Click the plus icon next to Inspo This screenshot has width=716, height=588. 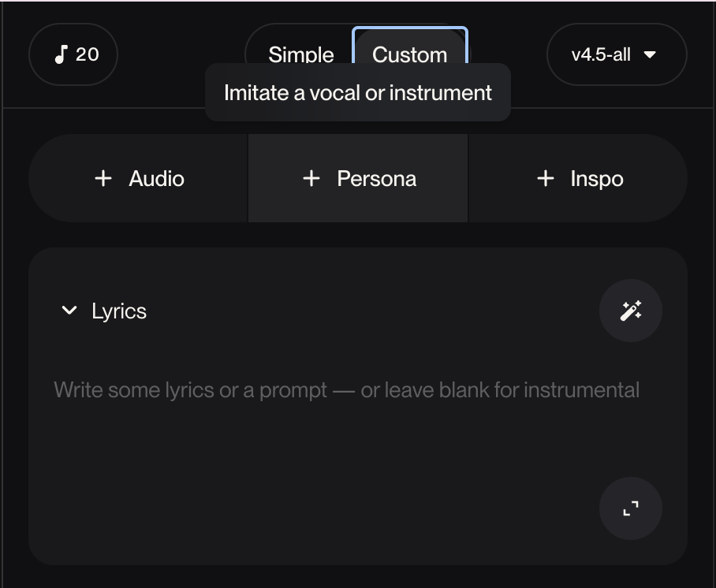pyautogui.click(x=545, y=178)
